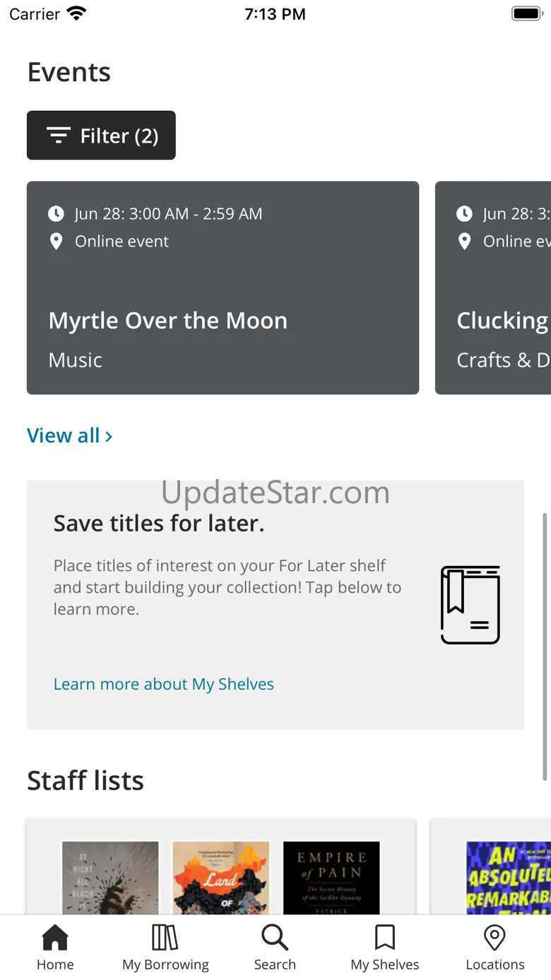
Task: Select the At Night All Blood cover
Action: (x=110, y=878)
